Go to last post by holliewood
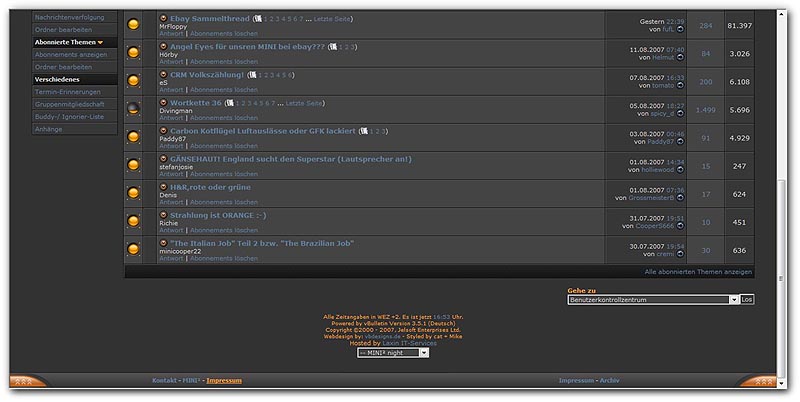 tap(680, 169)
